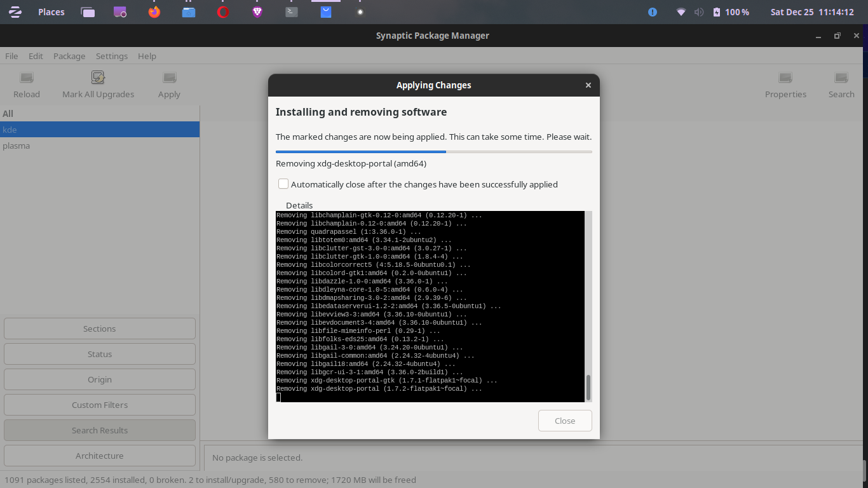This screenshot has width=868, height=488.
Task: Open the Places menu in panel
Action: [51, 12]
